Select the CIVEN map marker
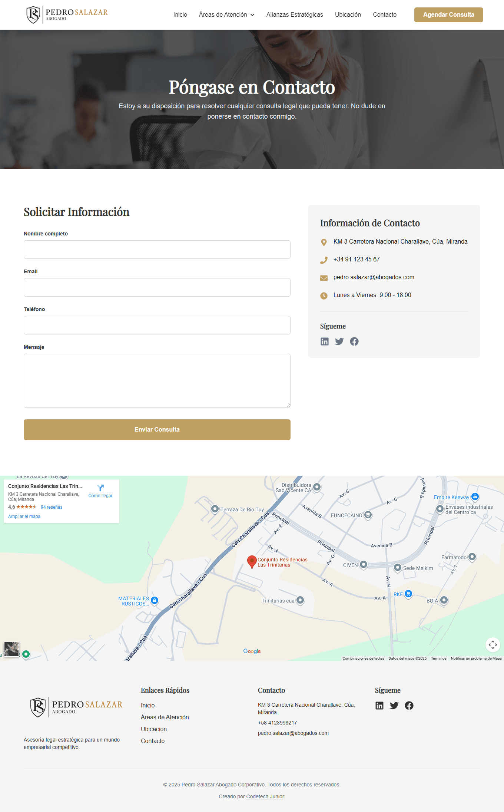 click(x=364, y=565)
